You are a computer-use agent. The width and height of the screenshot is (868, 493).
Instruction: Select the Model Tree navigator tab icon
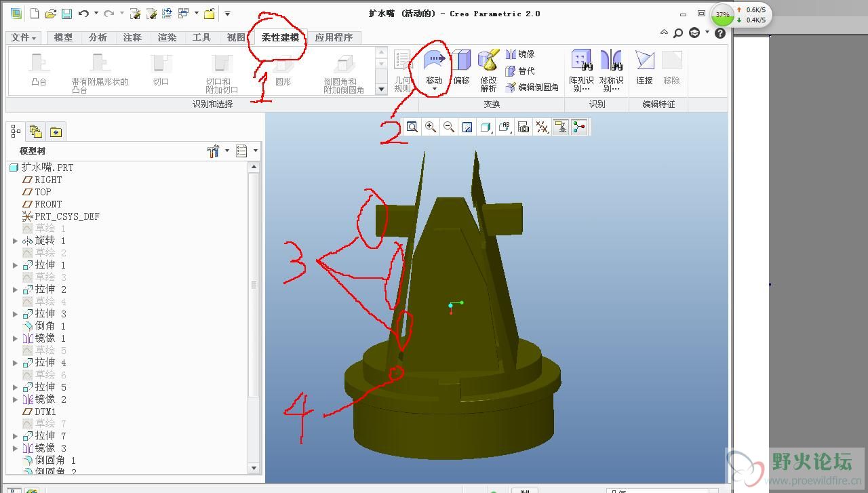pos(16,132)
